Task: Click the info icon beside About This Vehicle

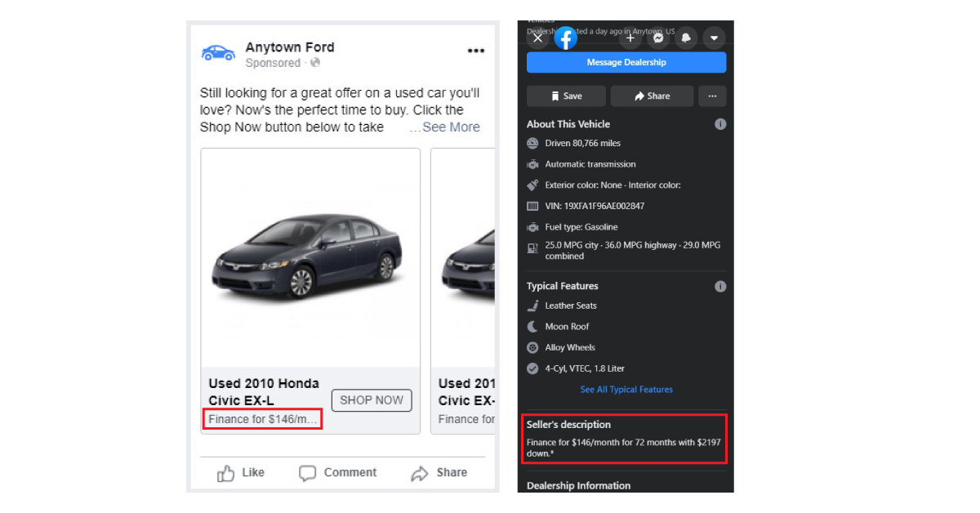Action: (720, 123)
